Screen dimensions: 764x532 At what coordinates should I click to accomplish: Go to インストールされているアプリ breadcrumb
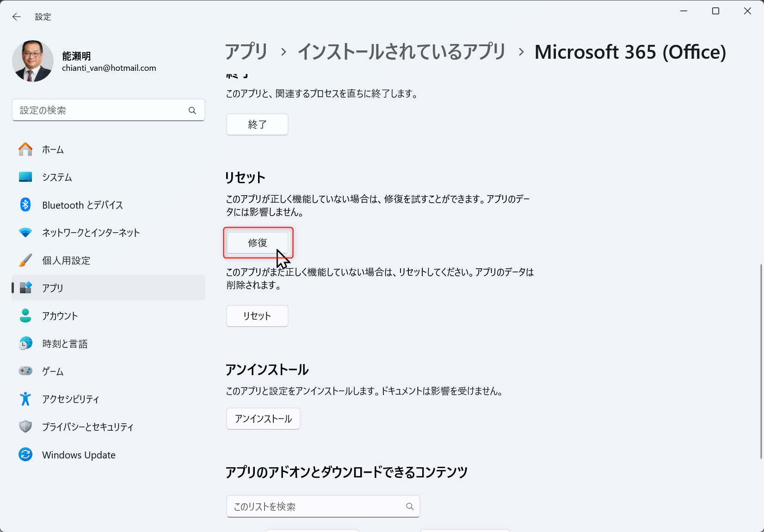click(401, 52)
